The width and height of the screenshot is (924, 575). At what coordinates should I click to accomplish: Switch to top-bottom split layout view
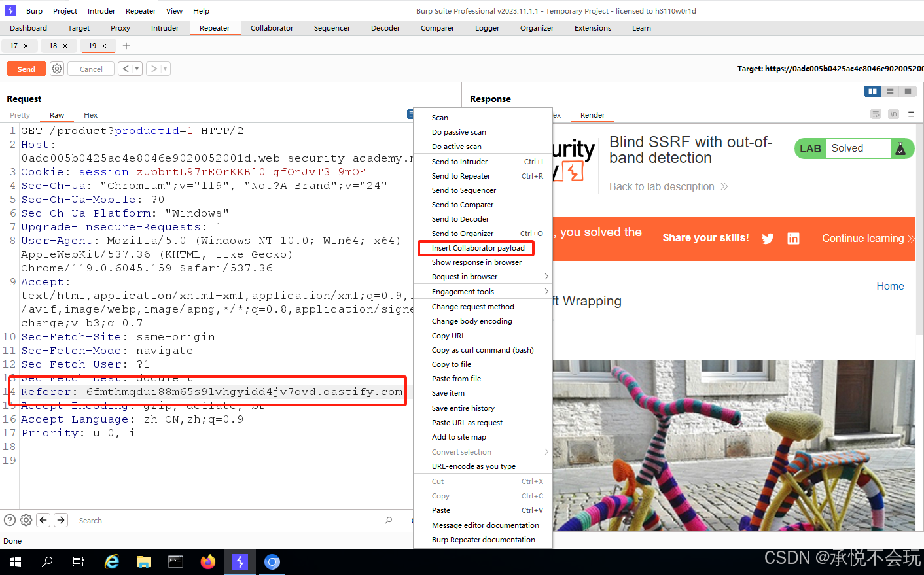(x=890, y=92)
